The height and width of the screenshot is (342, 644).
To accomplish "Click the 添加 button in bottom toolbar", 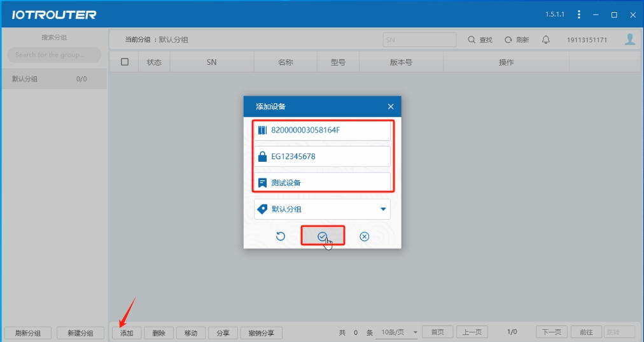I will [127, 332].
